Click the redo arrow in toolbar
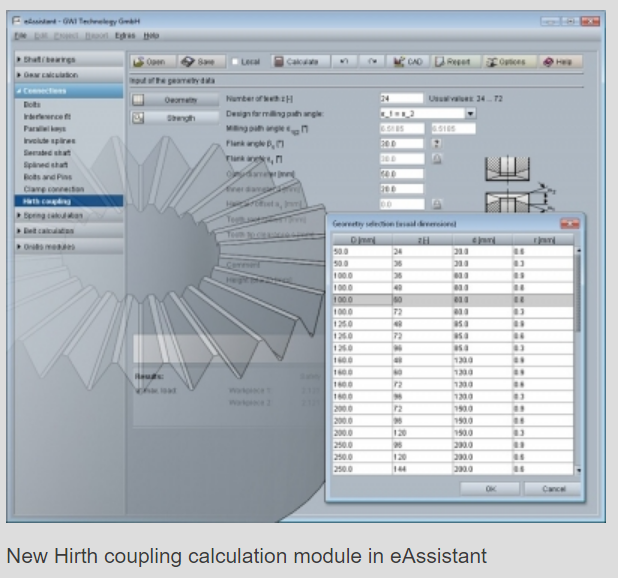618x578 pixels. (x=372, y=61)
